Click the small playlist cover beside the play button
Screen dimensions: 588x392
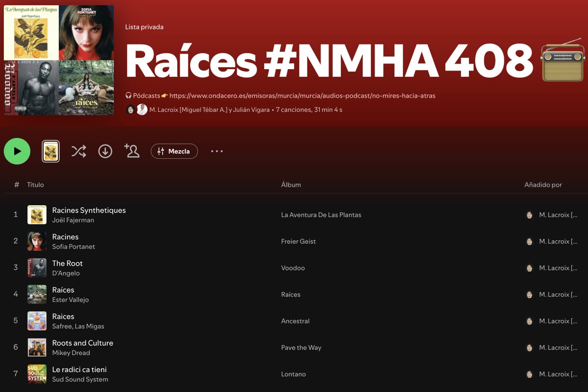tap(50, 151)
